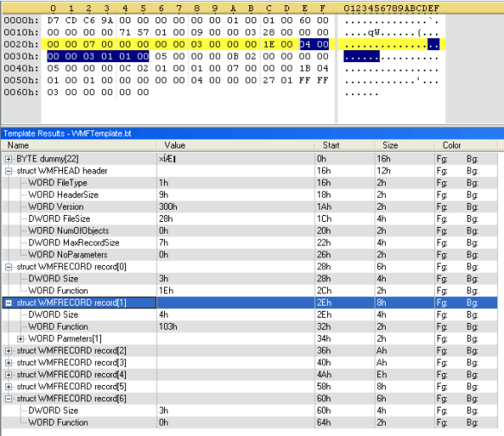
Task: Click hex byte 1B in row 0040h
Action: (x=305, y=68)
